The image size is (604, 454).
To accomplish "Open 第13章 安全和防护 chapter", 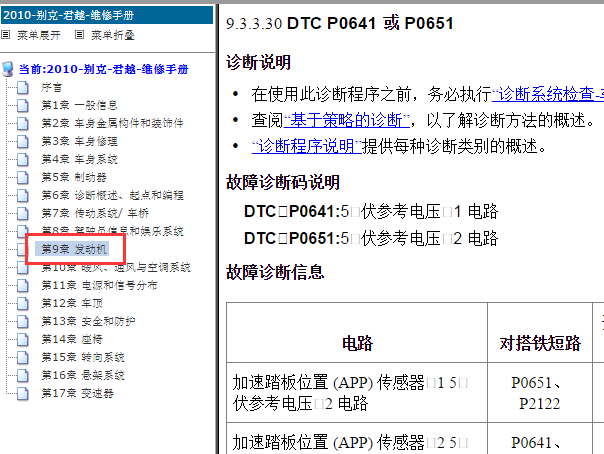I will [88, 321].
